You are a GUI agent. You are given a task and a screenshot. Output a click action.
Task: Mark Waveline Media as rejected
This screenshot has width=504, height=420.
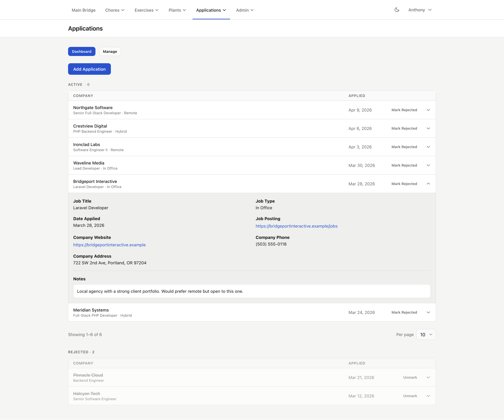(x=404, y=165)
